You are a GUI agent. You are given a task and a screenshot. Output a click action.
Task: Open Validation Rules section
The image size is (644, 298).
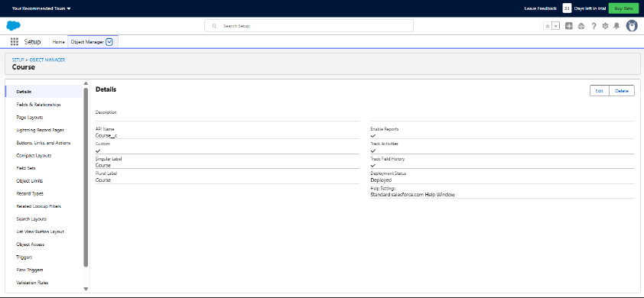click(x=32, y=283)
